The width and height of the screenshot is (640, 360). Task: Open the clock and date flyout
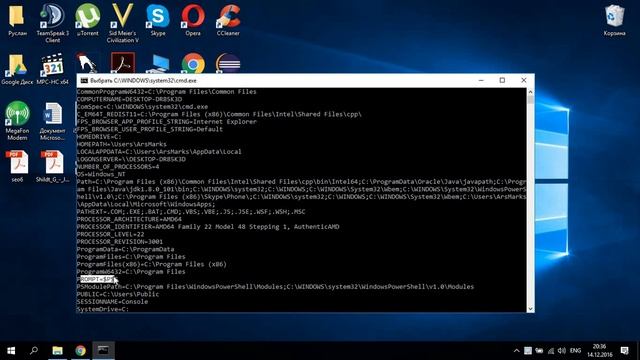(600, 351)
